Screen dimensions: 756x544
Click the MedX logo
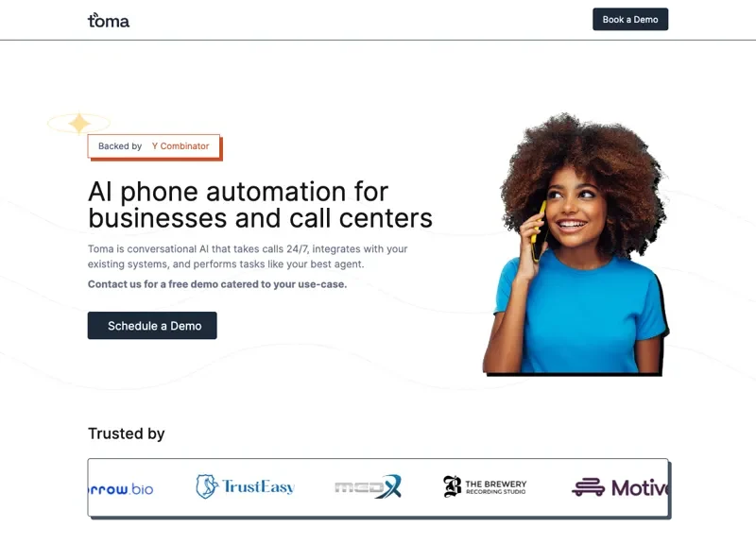[x=368, y=486]
